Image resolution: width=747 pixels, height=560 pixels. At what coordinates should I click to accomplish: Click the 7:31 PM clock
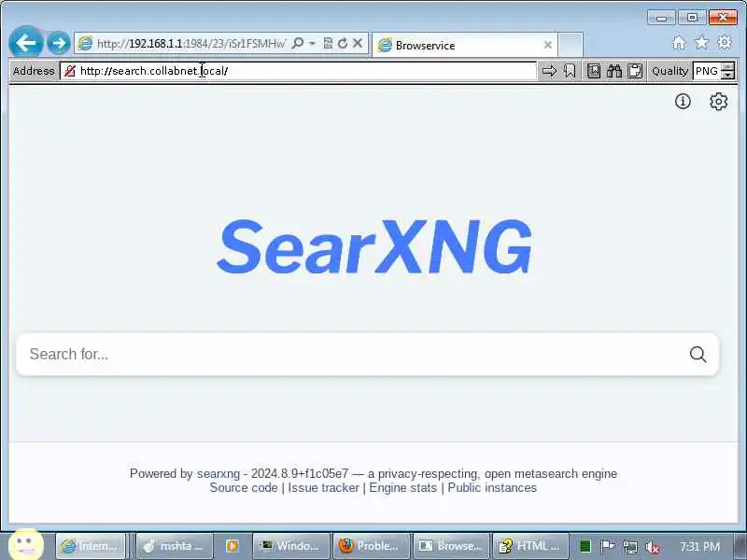pos(699,546)
